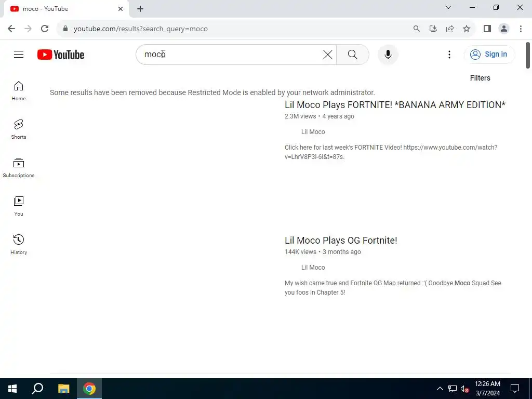Click the page vertical scrollbar thumb

click(528, 55)
